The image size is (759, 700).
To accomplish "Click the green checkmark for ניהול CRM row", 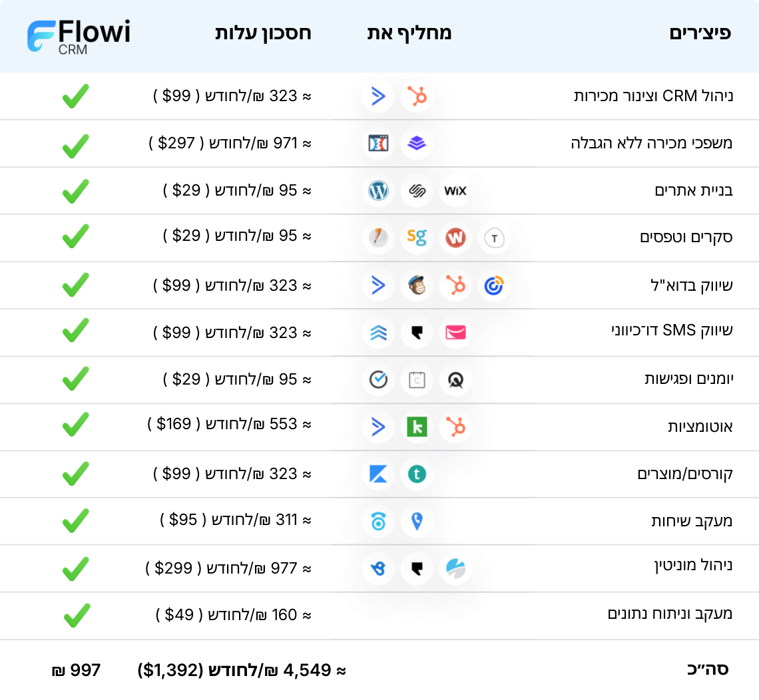I will [x=75, y=97].
